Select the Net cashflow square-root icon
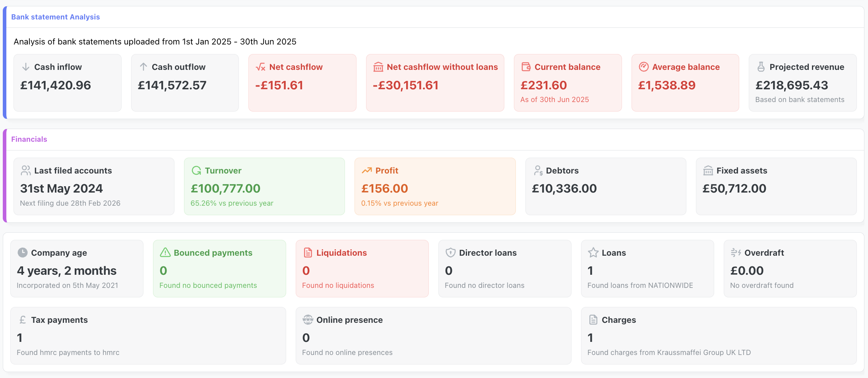Screen dimensions: 868x378 pos(260,67)
